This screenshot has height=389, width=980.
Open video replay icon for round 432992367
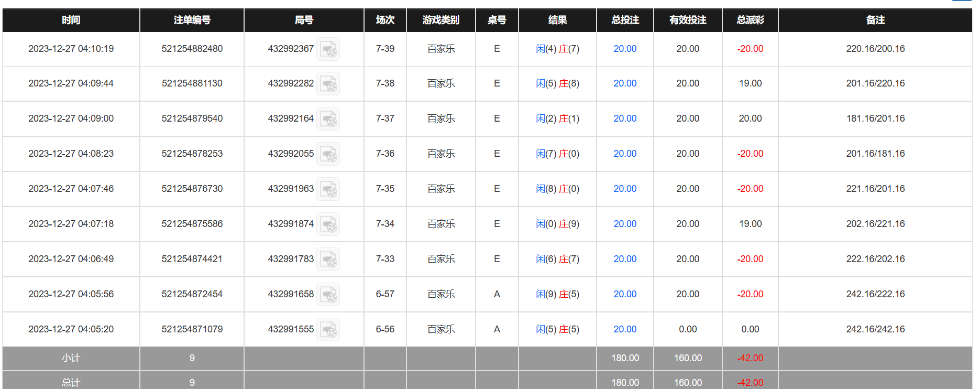pos(328,49)
